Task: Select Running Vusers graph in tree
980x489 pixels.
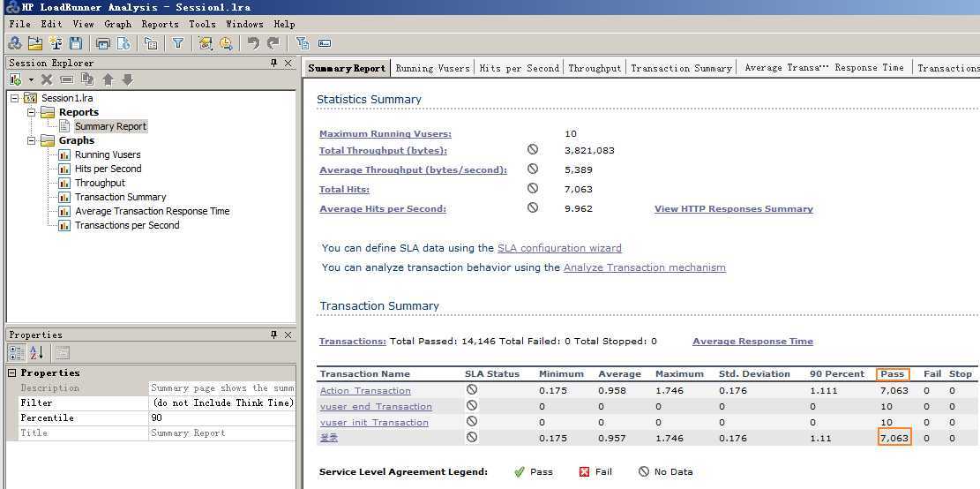Action: 108,154
